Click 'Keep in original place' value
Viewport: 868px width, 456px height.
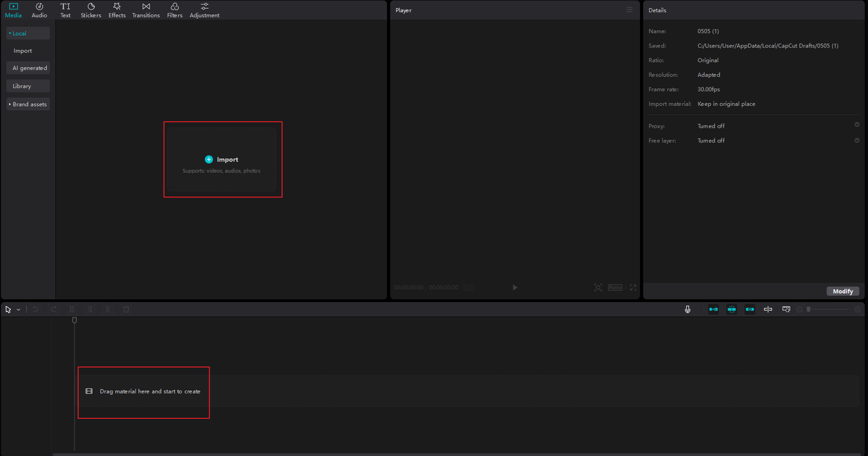click(726, 104)
